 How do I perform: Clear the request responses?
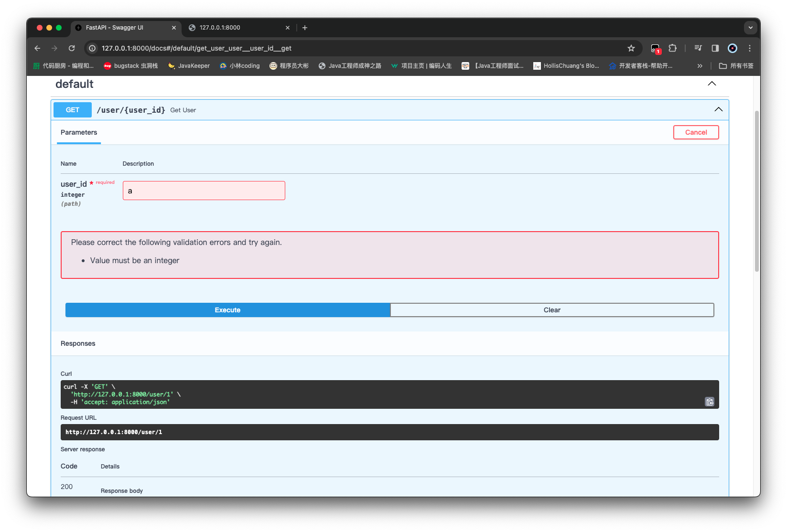[x=552, y=310]
